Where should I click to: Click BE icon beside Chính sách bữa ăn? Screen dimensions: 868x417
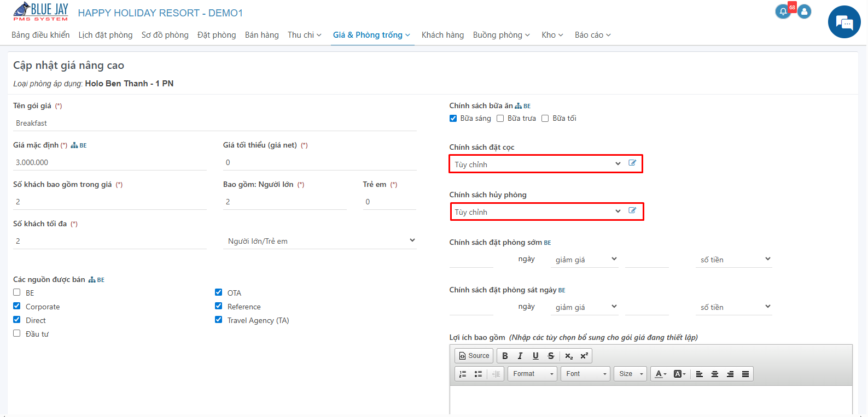click(523, 106)
